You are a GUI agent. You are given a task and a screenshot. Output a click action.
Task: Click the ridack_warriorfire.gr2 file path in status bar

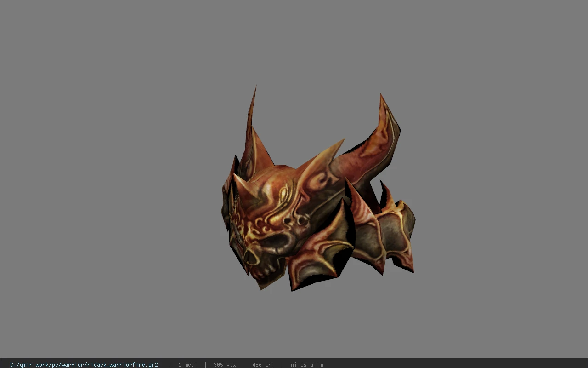tap(84, 365)
